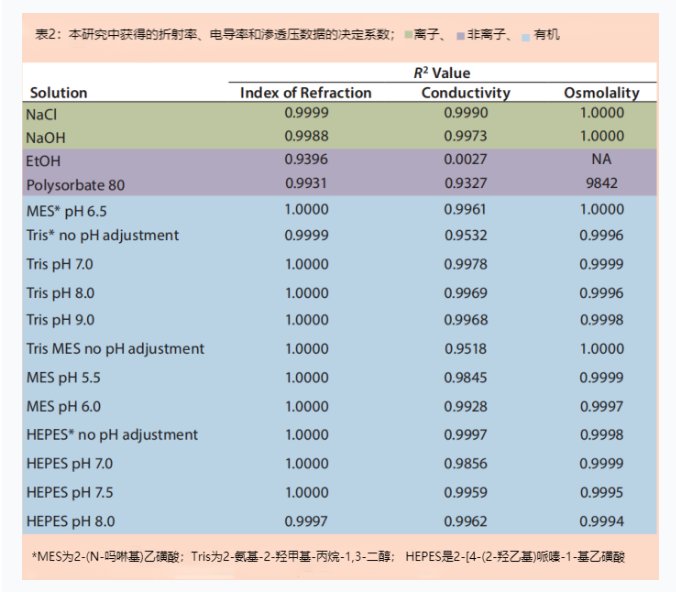This screenshot has width=676, height=592.
Task: Select the Osmolality column header
Action: 601,92
